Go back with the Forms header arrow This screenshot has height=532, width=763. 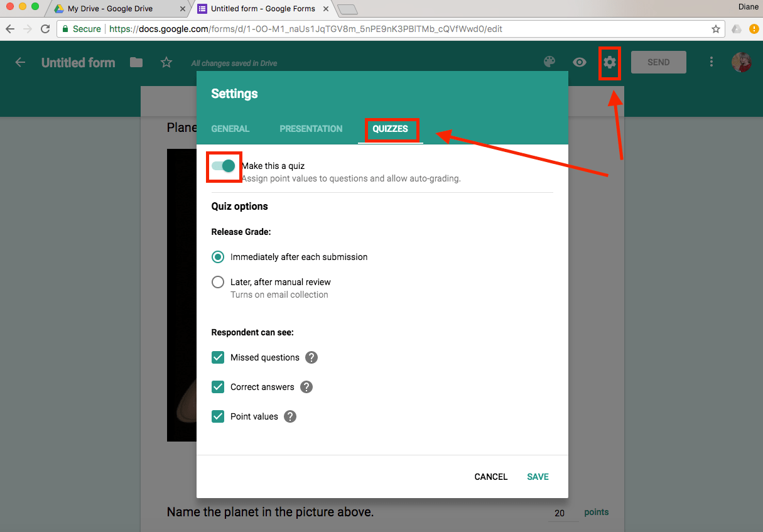[20, 62]
